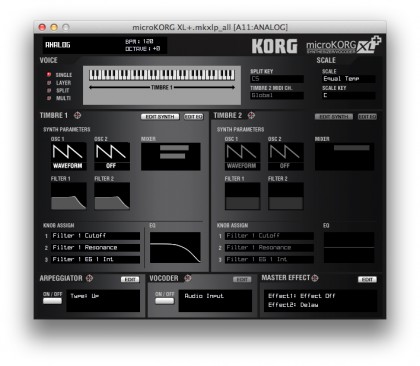Click the target icon beside Master Effect
420x366 pixels.
pos(315,278)
